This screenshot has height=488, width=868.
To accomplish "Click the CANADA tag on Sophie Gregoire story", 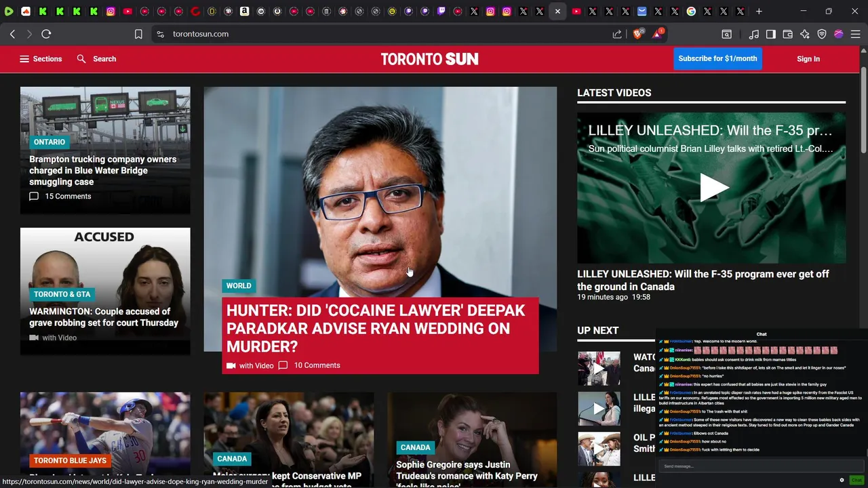I will [415, 448].
